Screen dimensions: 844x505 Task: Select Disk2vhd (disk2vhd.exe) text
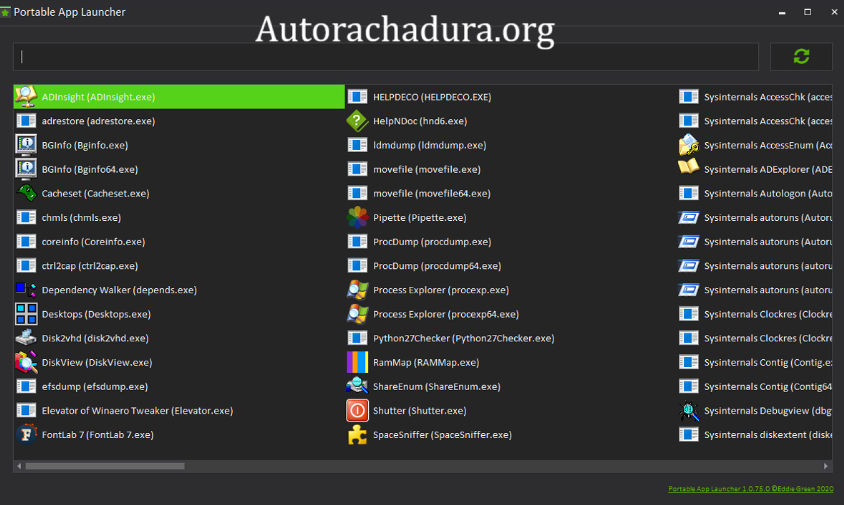pyautogui.click(x=95, y=338)
